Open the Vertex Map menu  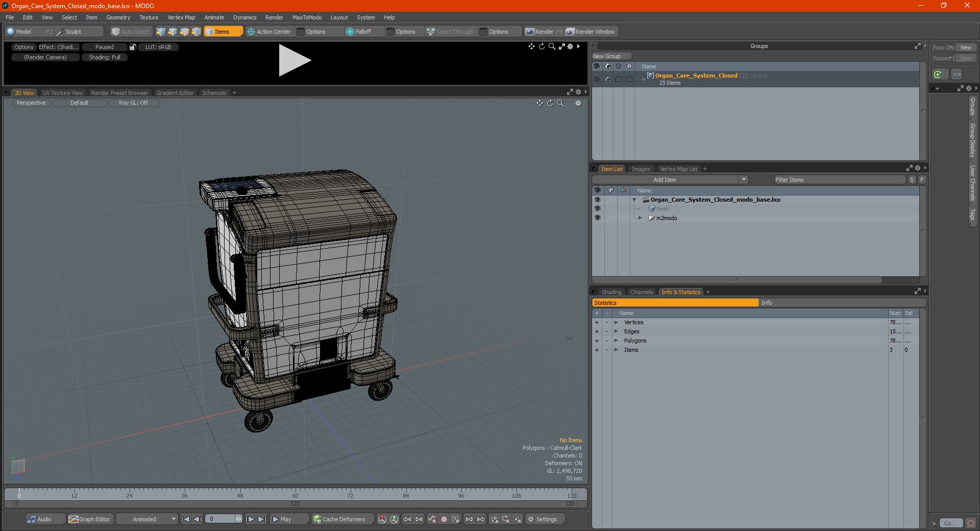(181, 17)
